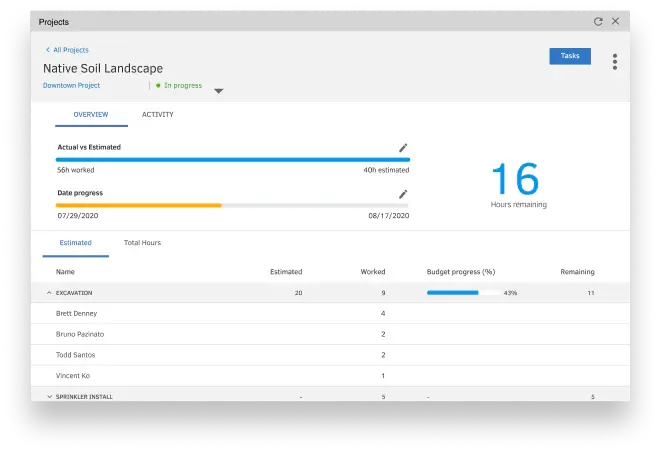This screenshot has width=660, height=452.
Task: Switch to Total Hours tab
Action: (142, 243)
